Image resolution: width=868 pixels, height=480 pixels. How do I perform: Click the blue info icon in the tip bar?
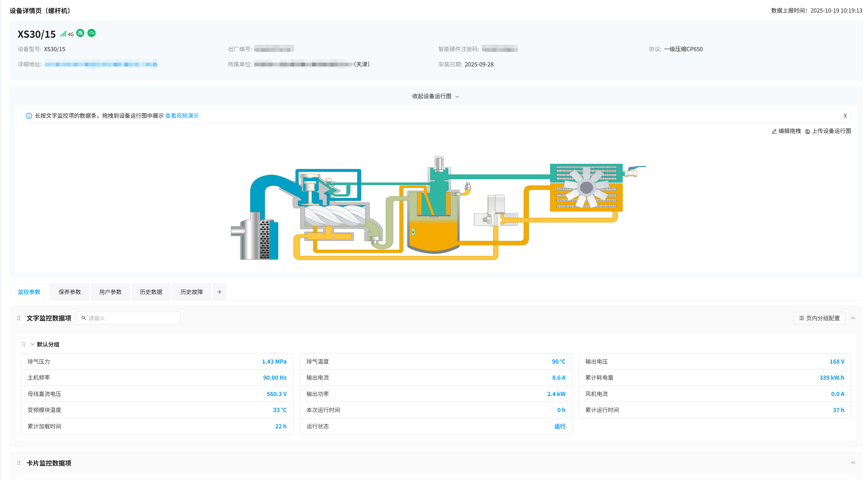point(29,116)
